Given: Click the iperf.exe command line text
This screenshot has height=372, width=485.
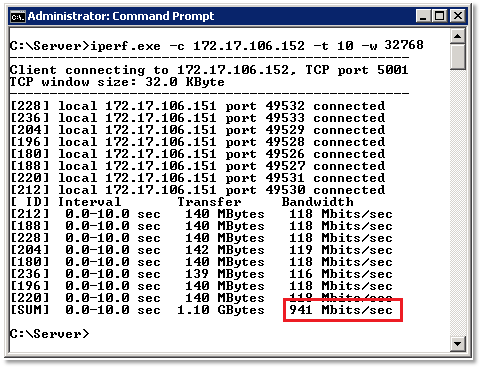Looking at the screenshot, I should click(x=217, y=45).
